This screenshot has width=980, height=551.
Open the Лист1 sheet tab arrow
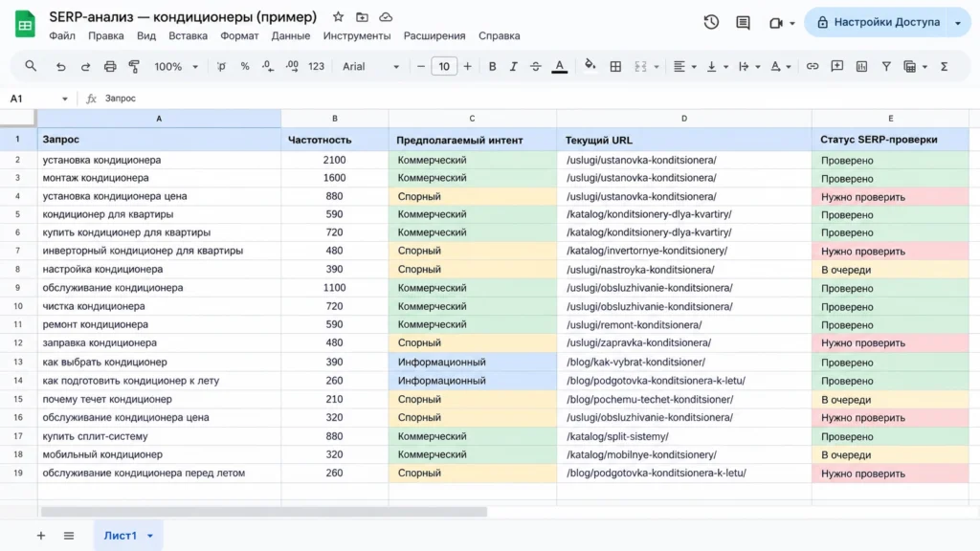[150, 536]
